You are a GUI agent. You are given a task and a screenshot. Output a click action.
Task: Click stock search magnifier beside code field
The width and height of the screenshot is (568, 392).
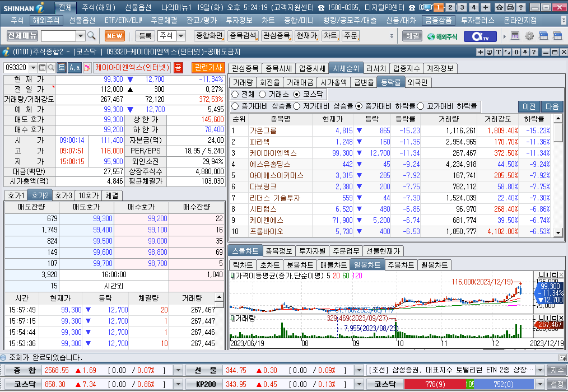pyautogui.click(x=51, y=67)
